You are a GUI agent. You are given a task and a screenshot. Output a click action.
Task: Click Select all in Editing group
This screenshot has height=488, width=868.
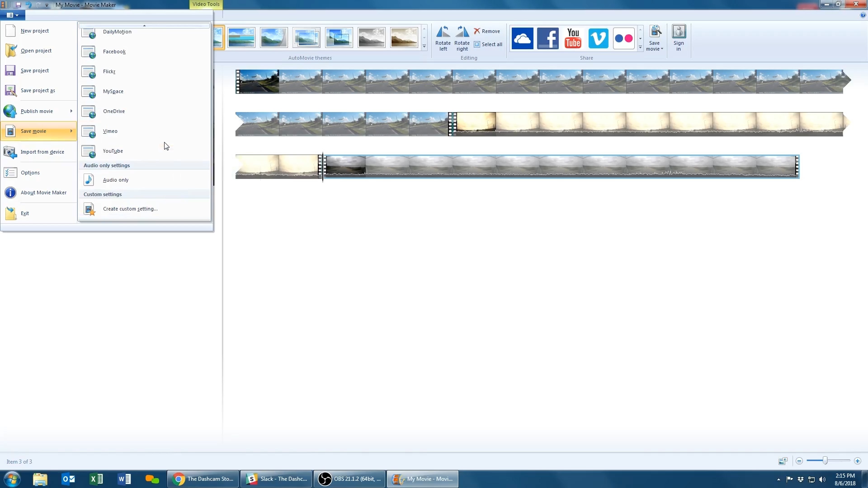488,44
